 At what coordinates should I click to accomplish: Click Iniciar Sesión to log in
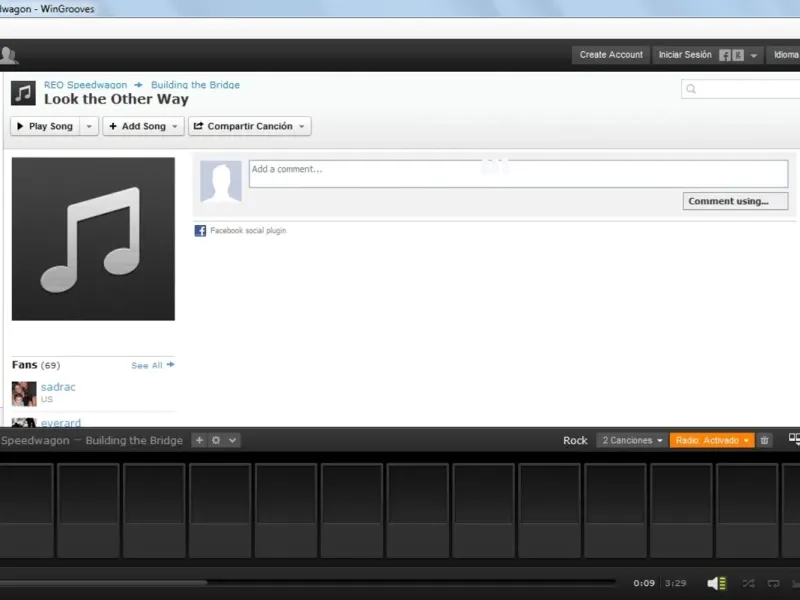click(x=685, y=55)
